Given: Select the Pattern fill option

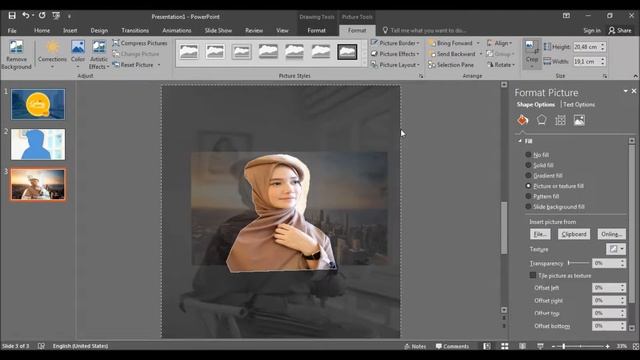Looking at the screenshot, I should point(542,196).
